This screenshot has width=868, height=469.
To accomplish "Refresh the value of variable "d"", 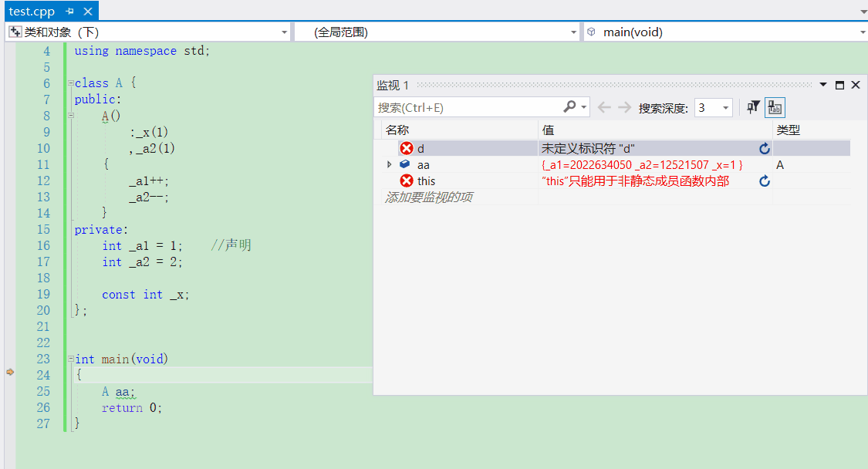I will click(764, 147).
